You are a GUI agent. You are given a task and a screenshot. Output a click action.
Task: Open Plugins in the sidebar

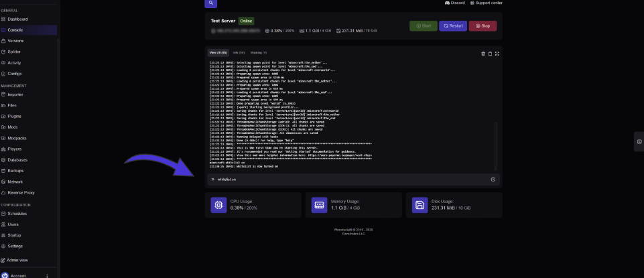11,116
